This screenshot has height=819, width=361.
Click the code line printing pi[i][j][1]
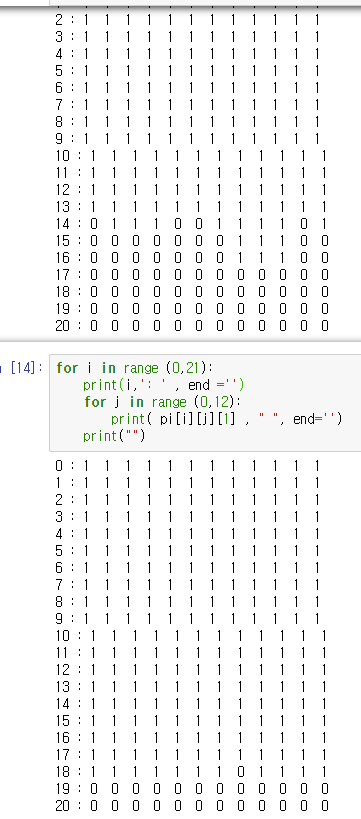pos(226,419)
